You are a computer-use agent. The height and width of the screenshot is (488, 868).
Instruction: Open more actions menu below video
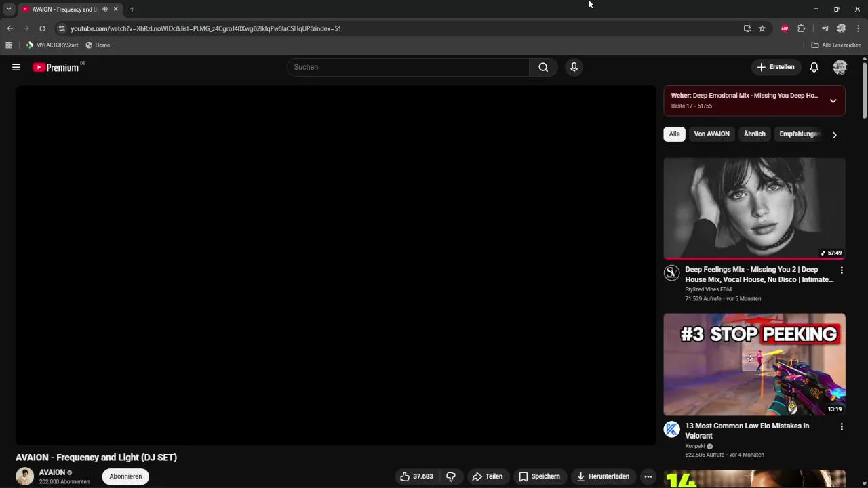pos(648,476)
